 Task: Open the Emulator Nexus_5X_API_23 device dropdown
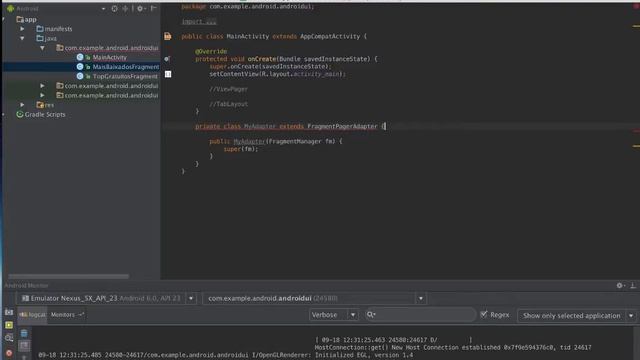191,298
